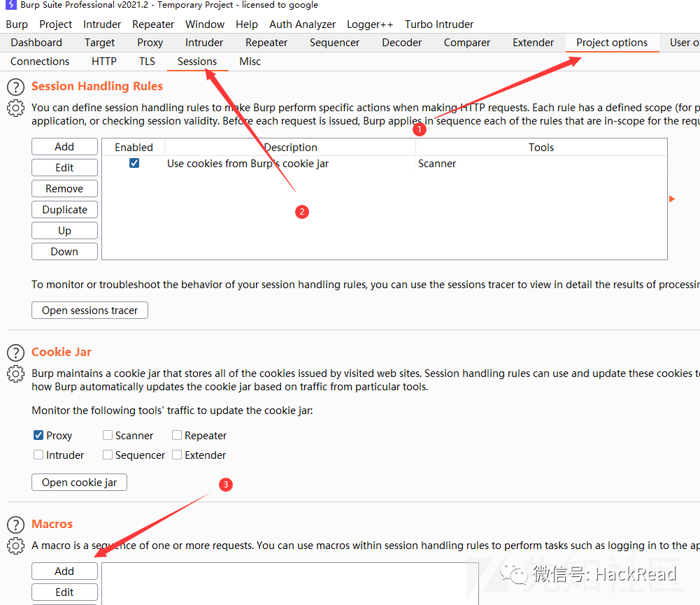Click the Enabled column header
Viewport: 700px width, 605px height.
(x=134, y=148)
